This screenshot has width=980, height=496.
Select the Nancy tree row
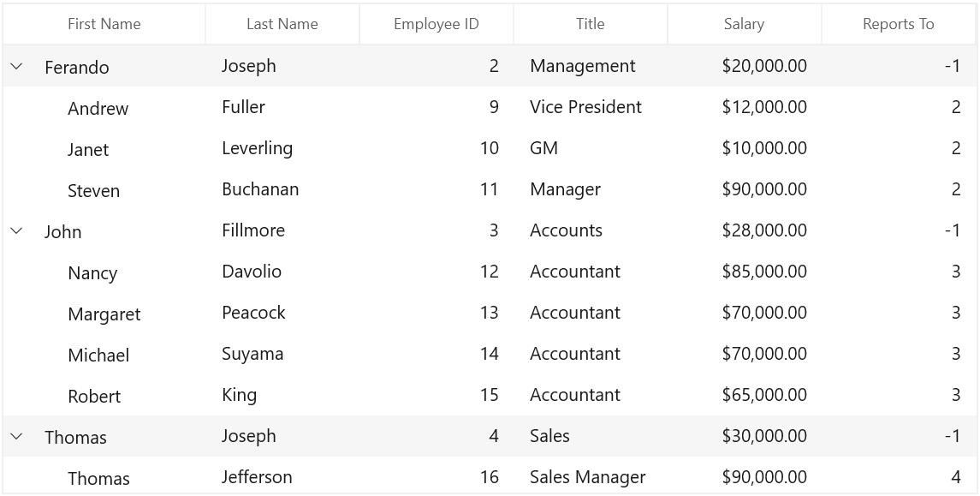pos(490,272)
